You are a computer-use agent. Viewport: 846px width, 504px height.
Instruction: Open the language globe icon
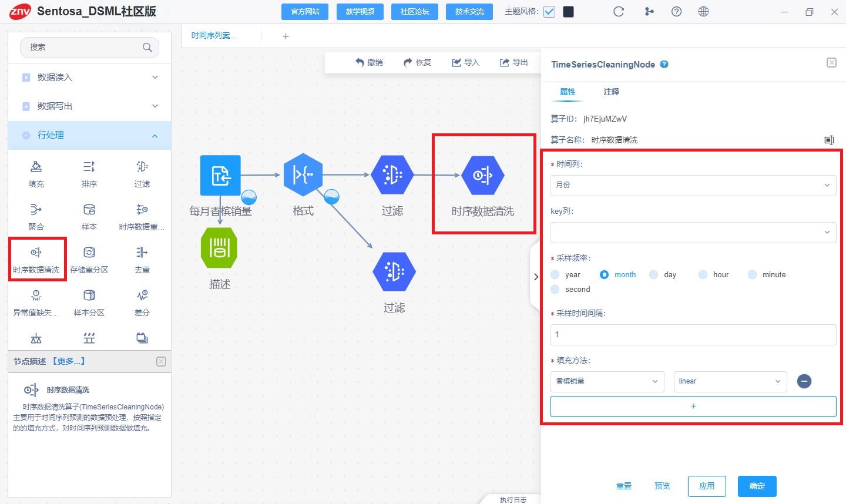(703, 12)
